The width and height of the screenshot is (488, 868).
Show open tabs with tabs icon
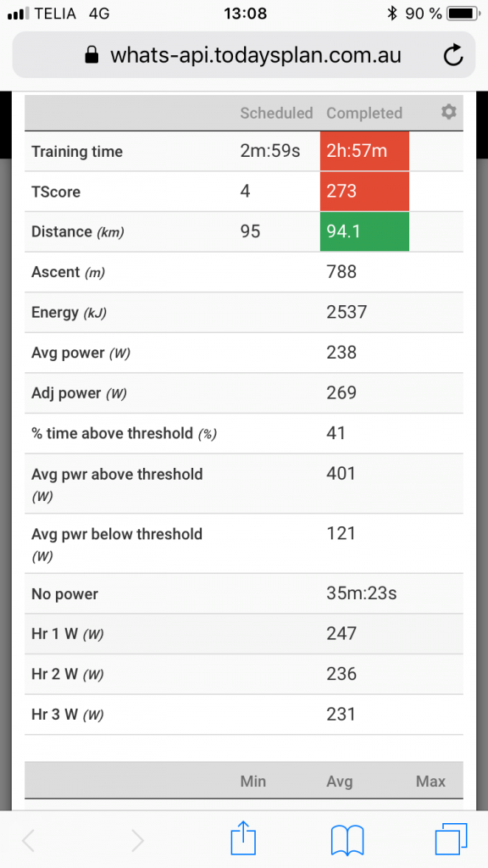coord(451,839)
